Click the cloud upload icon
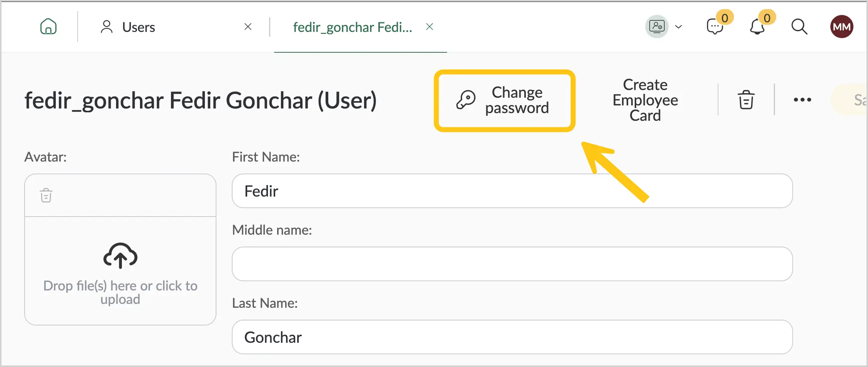This screenshot has width=868, height=367. [120, 255]
